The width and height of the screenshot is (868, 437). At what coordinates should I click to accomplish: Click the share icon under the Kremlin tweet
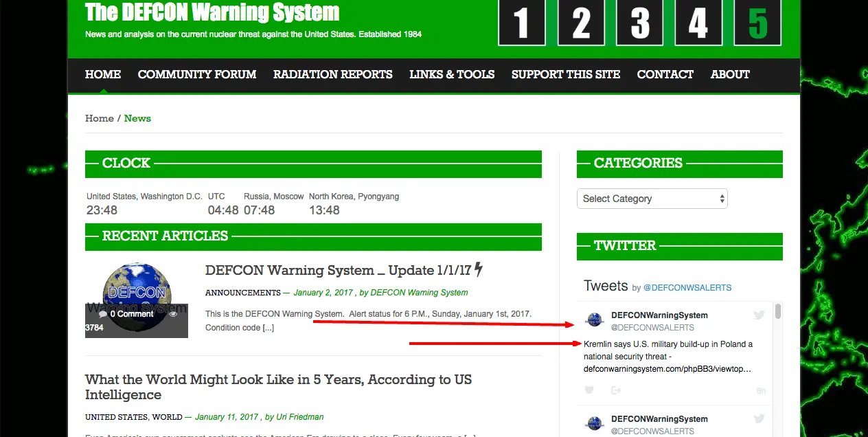tap(616, 390)
